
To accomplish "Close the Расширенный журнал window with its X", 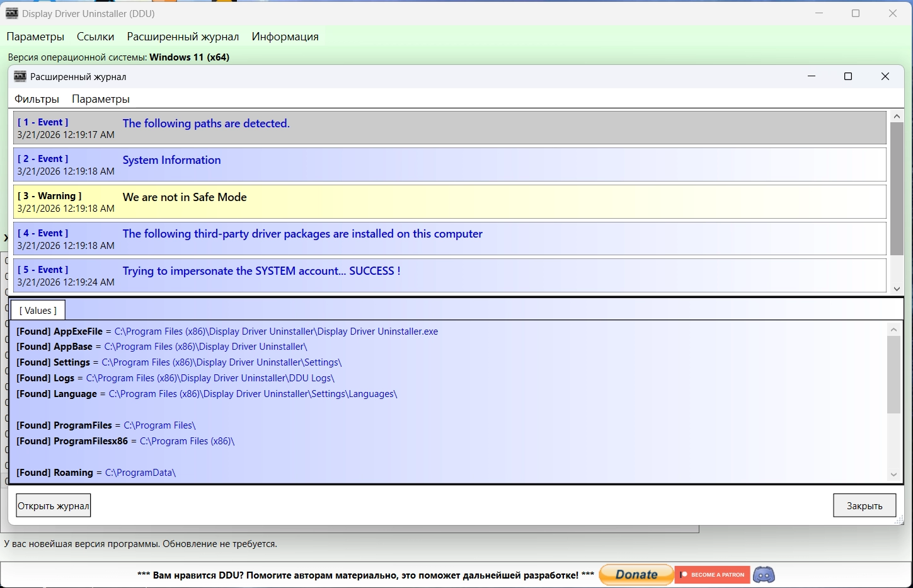I will [885, 76].
